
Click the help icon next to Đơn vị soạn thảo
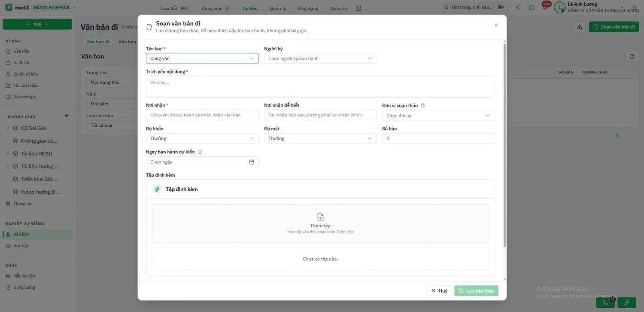tap(423, 105)
